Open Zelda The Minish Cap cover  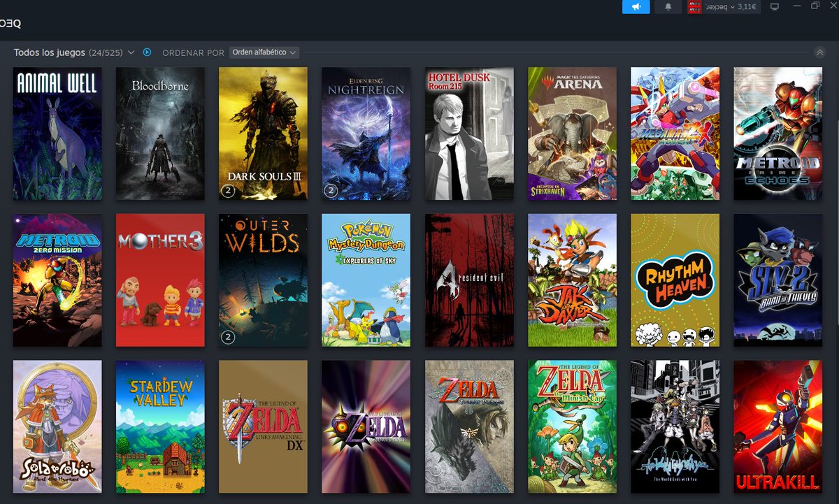pyautogui.click(x=572, y=427)
